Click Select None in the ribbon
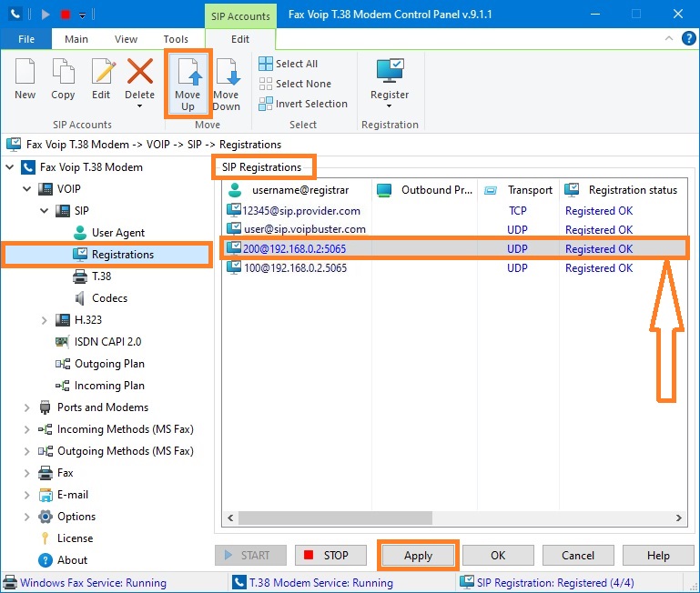700x593 pixels. click(x=295, y=84)
